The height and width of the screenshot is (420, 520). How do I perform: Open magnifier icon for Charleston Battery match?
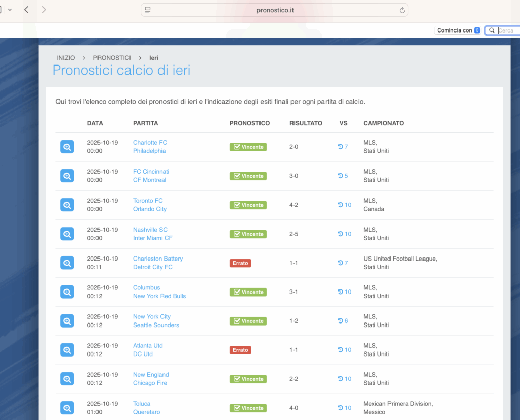(x=67, y=263)
